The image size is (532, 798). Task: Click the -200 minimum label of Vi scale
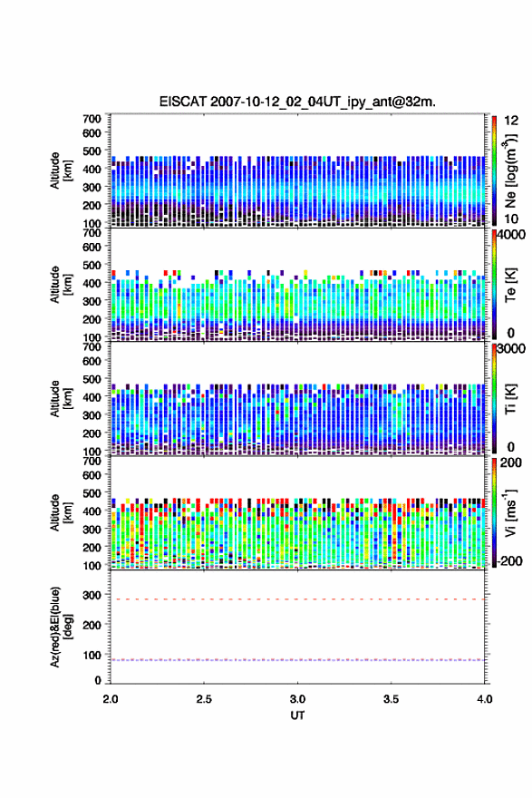510,560
